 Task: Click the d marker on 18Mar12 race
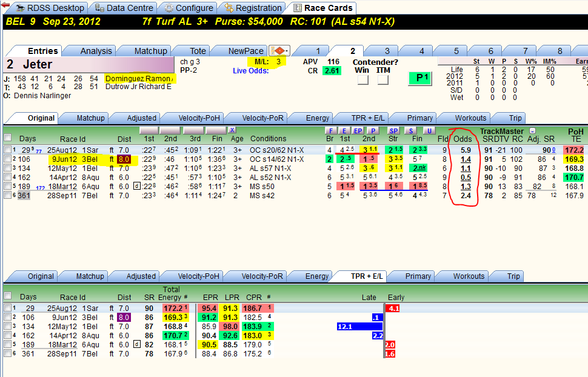tap(137, 185)
